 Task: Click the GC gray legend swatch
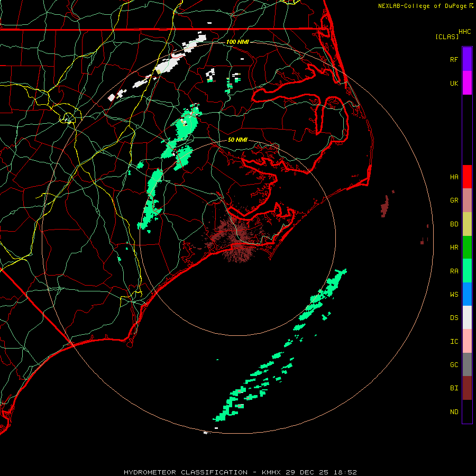coord(467,364)
